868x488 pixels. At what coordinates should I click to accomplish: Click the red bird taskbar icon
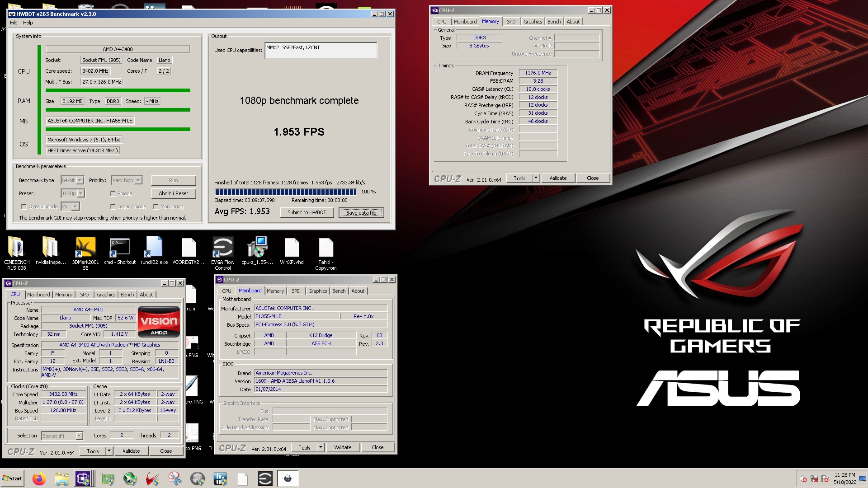(152, 479)
